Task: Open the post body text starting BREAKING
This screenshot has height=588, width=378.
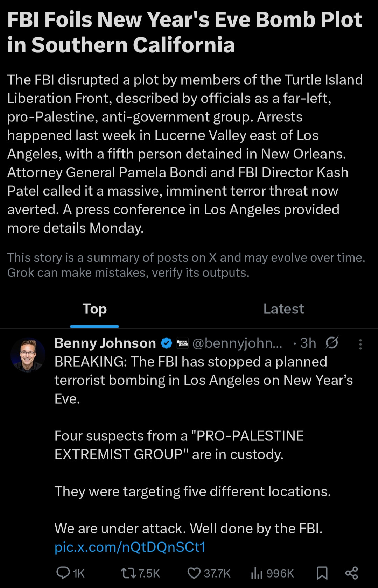Action: tap(203, 380)
